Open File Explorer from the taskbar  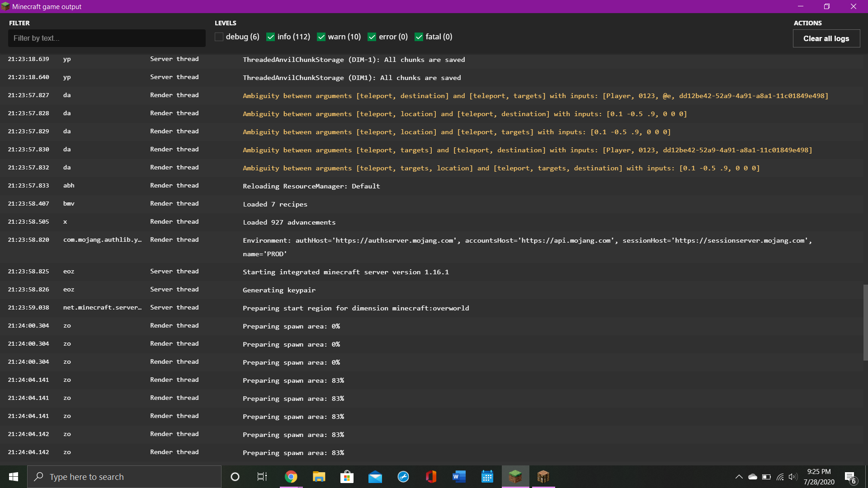click(x=319, y=477)
